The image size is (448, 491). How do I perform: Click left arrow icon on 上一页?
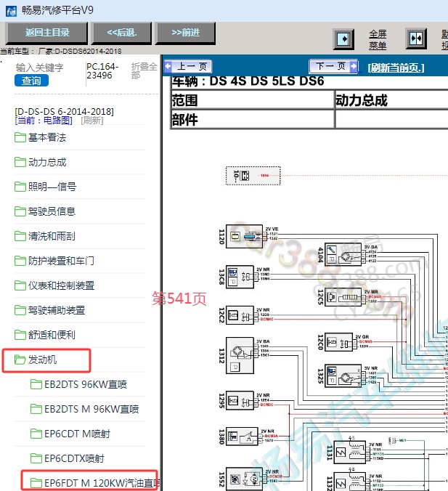point(168,66)
